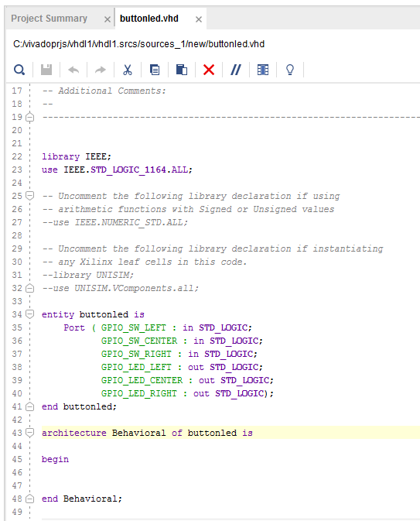420x521 pixels.
Task: Click the 'entity buttonled is' line
Action: 93,314
